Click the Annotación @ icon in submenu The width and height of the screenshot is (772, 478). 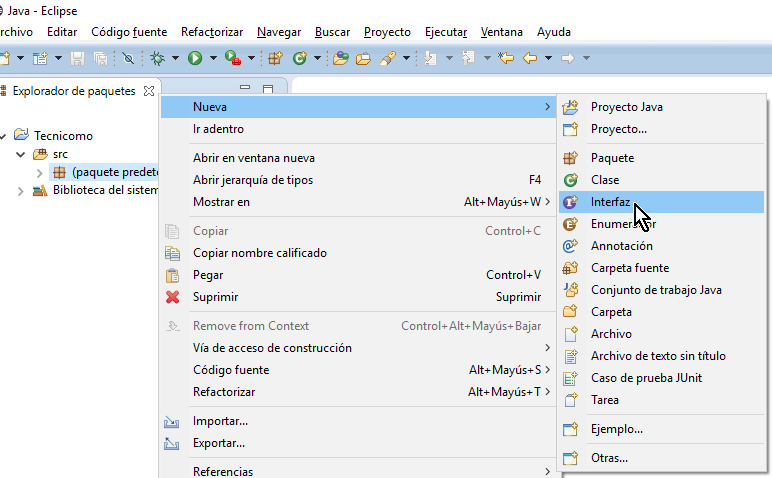click(x=571, y=246)
